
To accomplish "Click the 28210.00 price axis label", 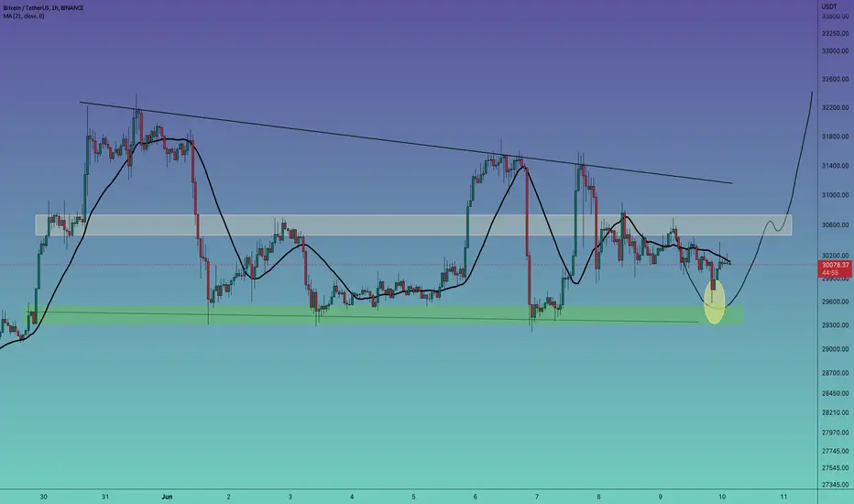I will 835,413.
